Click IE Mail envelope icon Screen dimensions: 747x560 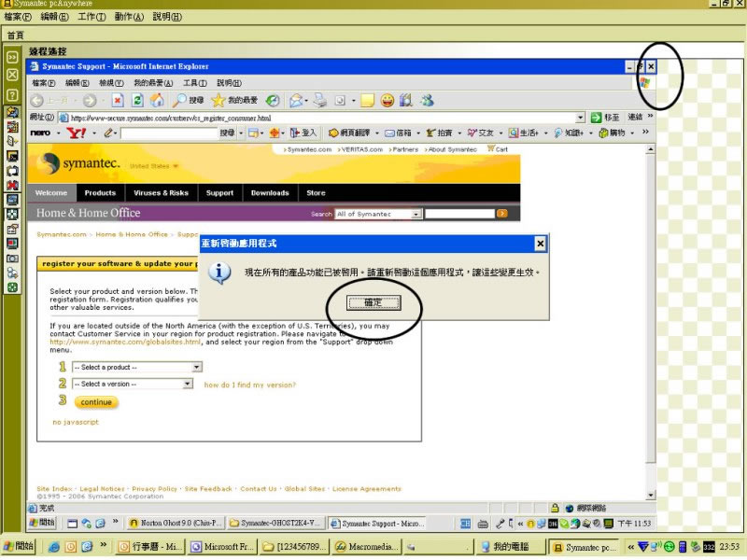[x=296, y=101]
